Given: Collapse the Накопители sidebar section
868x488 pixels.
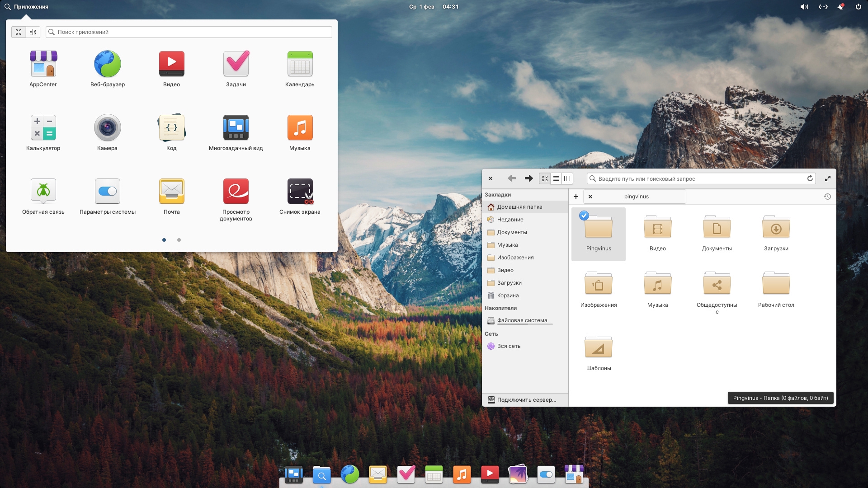Looking at the screenshot, I should [x=500, y=308].
